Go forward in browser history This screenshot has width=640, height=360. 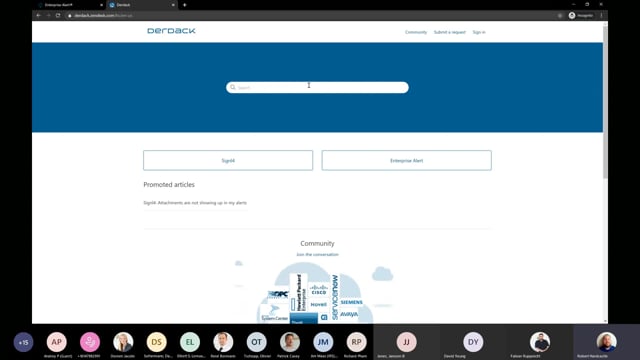coord(48,15)
